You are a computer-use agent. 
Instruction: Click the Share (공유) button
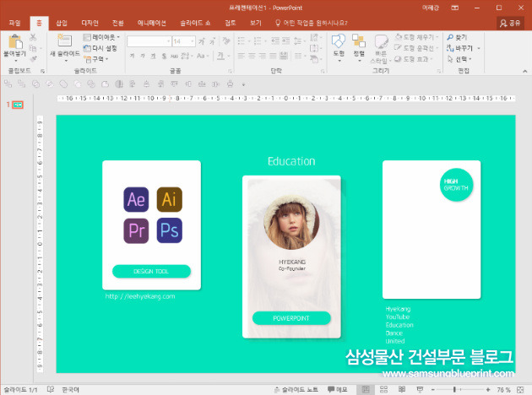(x=510, y=23)
